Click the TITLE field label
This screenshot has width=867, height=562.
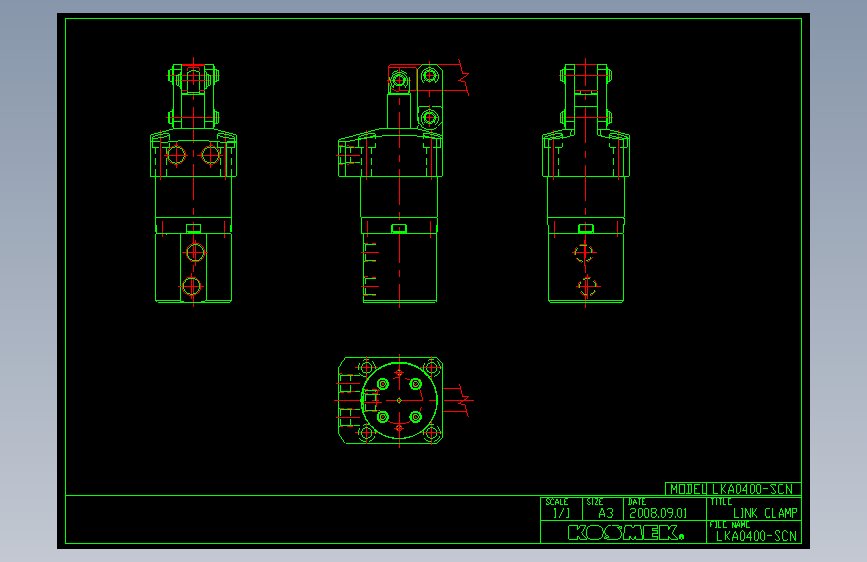721,502
